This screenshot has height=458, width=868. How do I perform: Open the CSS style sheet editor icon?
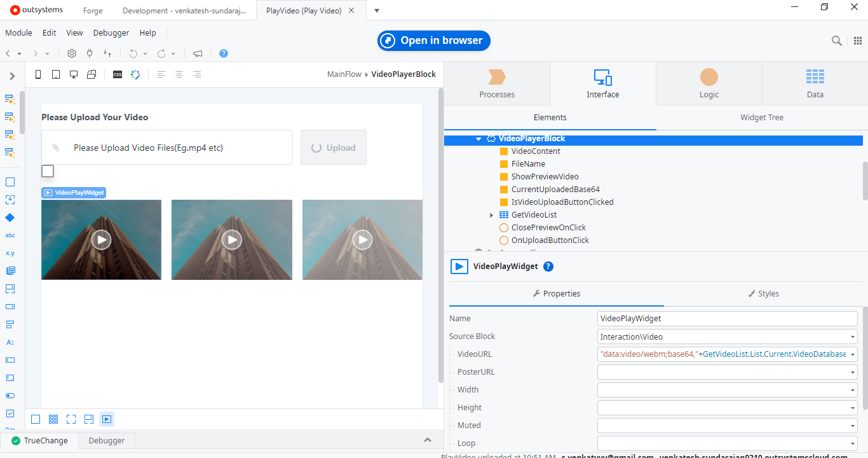118,74
